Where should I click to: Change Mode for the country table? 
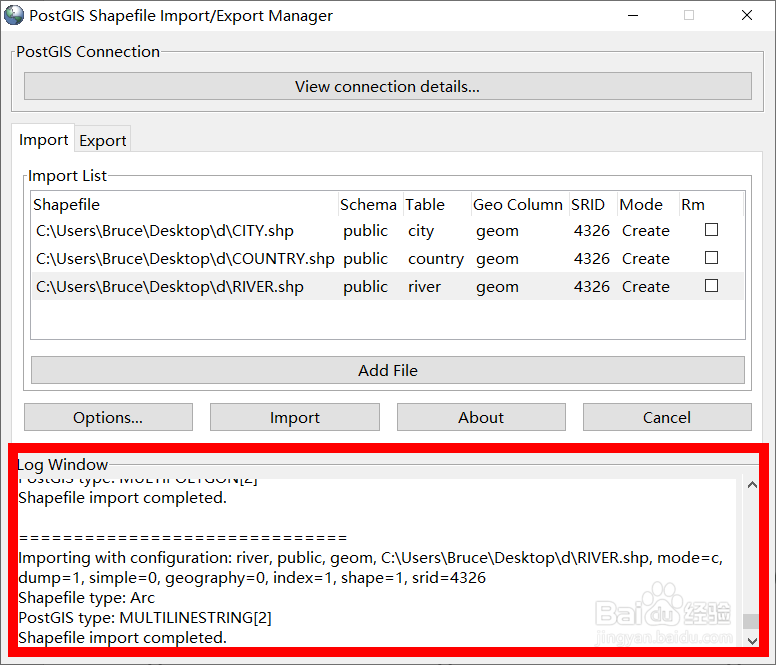pyautogui.click(x=645, y=259)
